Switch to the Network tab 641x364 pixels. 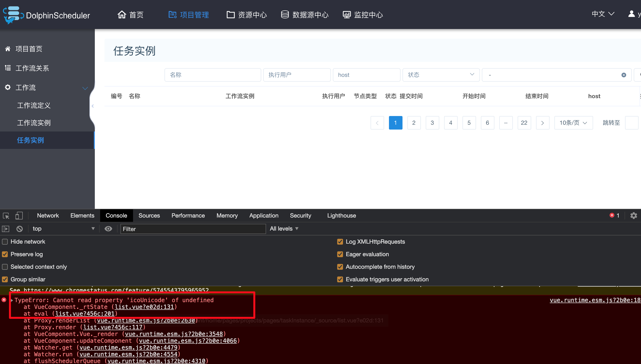point(48,216)
